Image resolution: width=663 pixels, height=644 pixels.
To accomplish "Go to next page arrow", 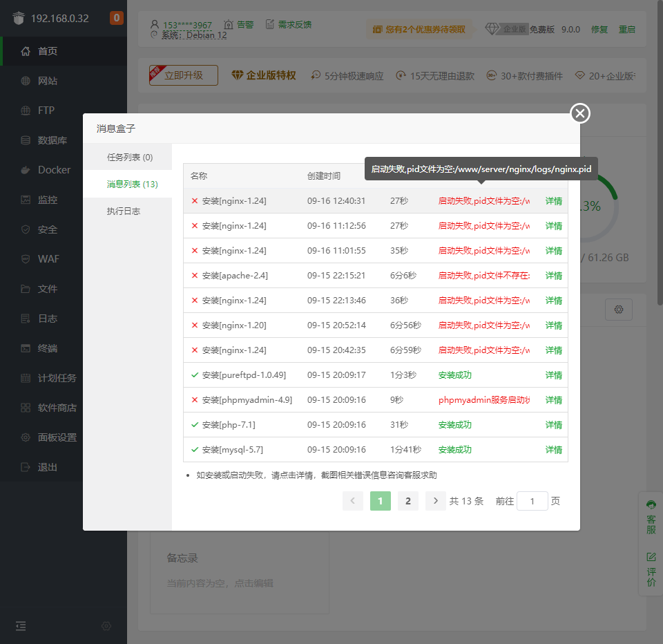I will [436, 501].
